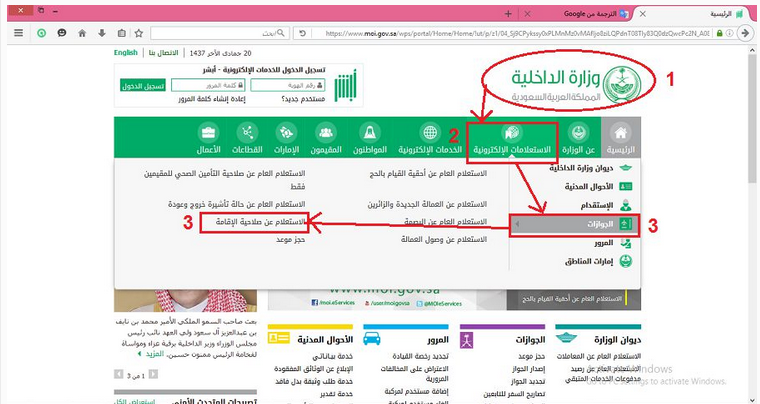This screenshot has width=760, height=404.
Task: Open الاستعلام العام عن البصمة
Action: [x=445, y=222]
